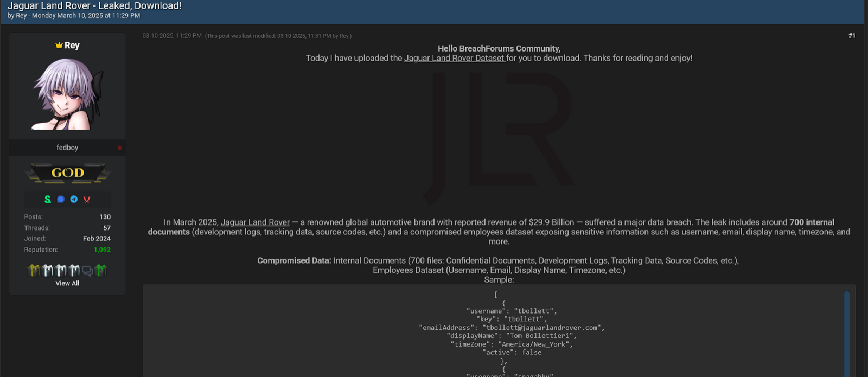868x377 pixels.
Task: Click the red contact icon right of Telegram
Action: (87, 199)
